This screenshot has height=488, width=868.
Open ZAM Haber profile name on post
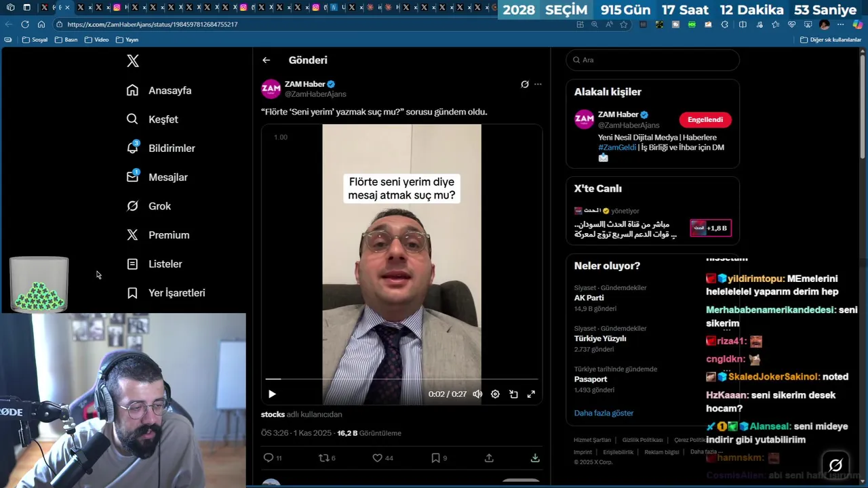click(x=305, y=84)
